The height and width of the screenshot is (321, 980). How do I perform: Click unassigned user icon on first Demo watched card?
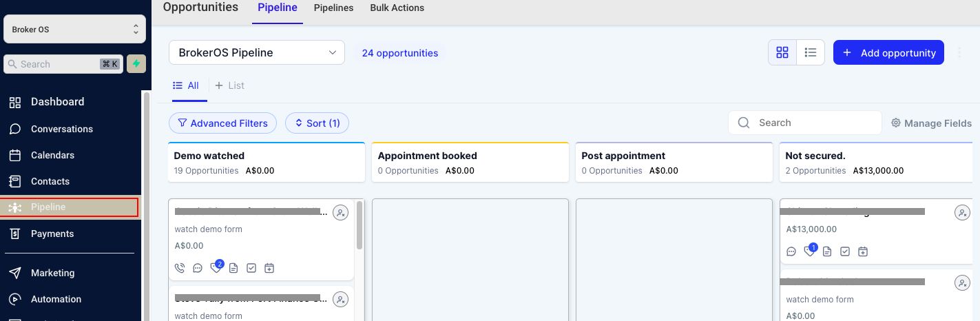pos(340,213)
